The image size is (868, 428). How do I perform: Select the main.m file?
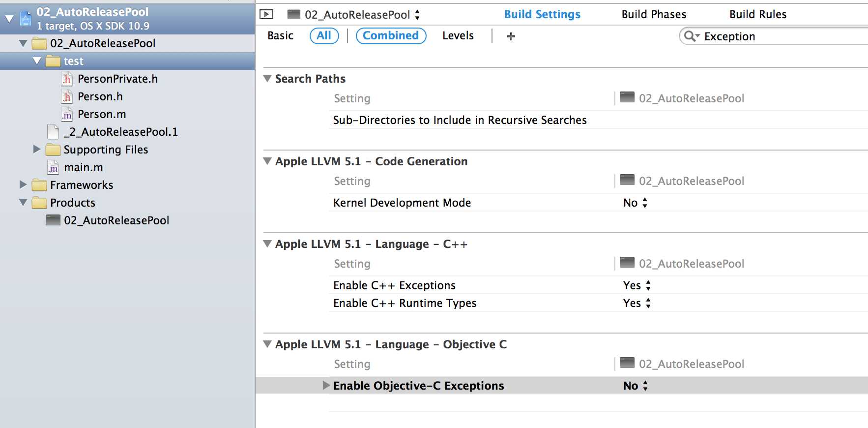[84, 167]
